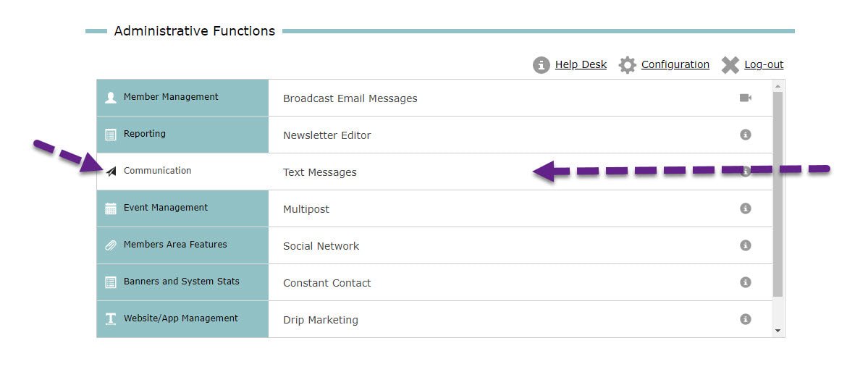Viewport: 868px width, 372px height.
Task: Click info icon next to Constant Contact
Action: click(x=746, y=282)
